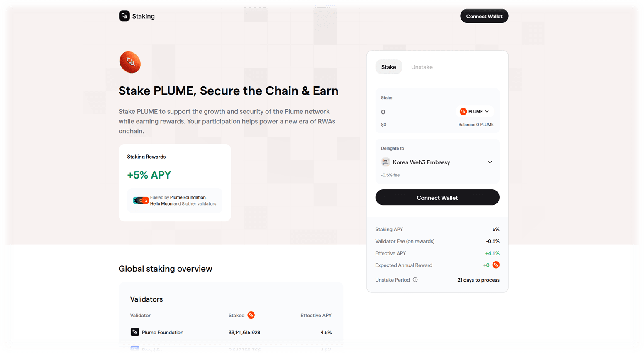Open the Plume Foundation link in rewards card
The image size is (644, 353).
click(188, 197)
